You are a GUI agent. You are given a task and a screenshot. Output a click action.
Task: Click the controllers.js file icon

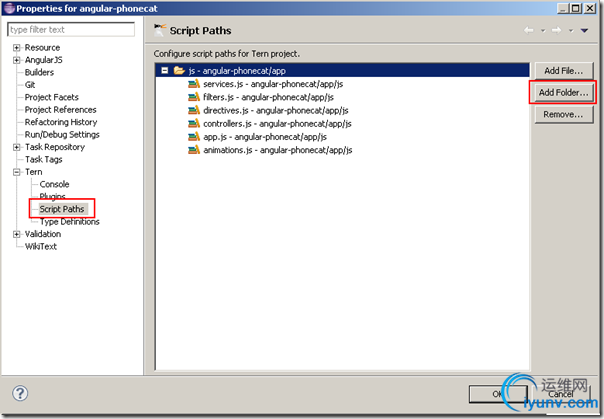194,123
